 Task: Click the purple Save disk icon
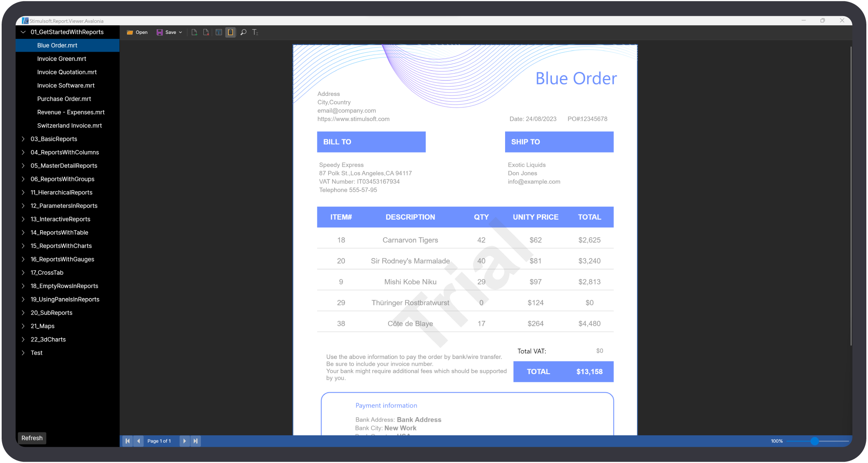[160, 32]
